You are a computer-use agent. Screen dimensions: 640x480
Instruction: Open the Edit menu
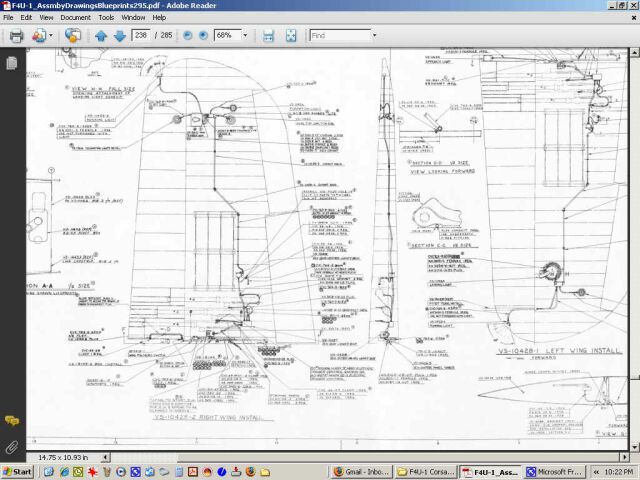[x=26, y=18]
